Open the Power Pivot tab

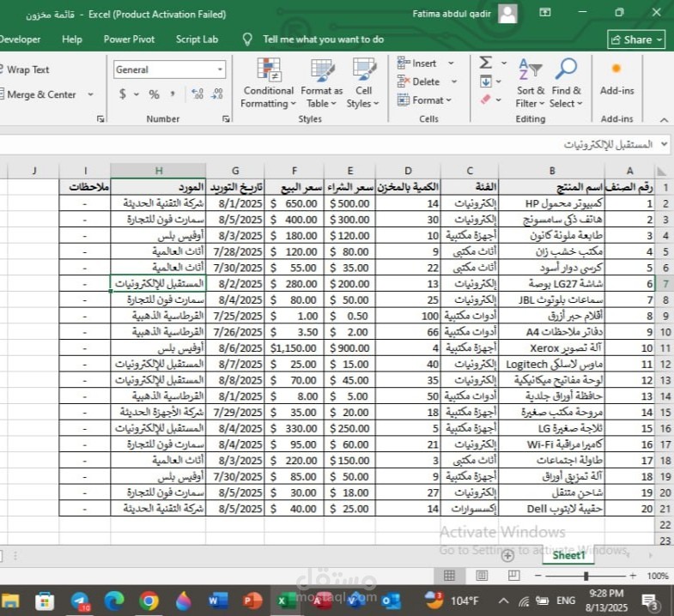pyautogui.click(x=129, y=39)
